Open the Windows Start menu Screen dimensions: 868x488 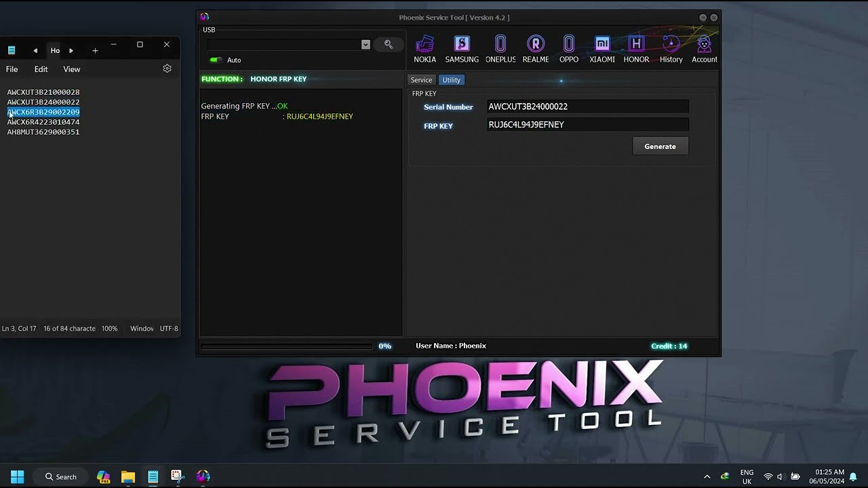[18, 476]
